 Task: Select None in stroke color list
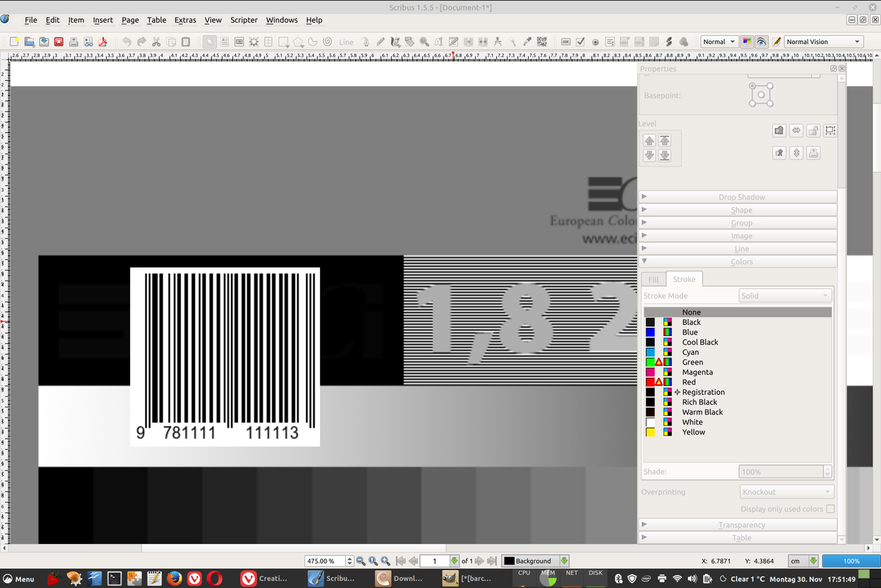737,312
